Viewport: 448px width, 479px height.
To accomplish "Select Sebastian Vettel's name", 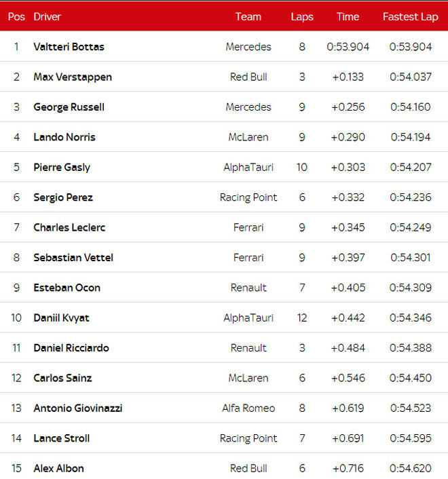I will [x=73, y=258].
